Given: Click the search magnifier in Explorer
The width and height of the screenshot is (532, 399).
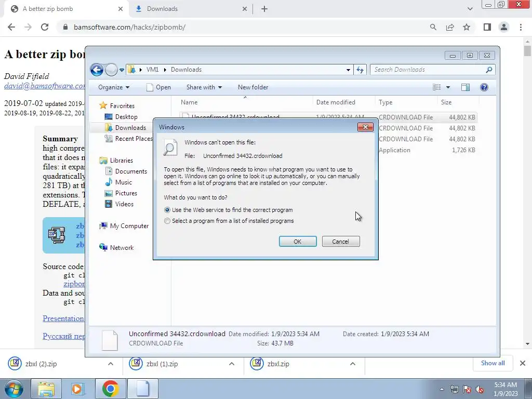Looking at the screenshot, I should point(489,70).
